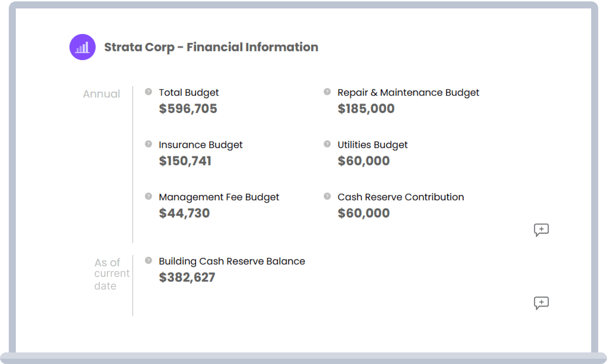Open help for Management Fee Budget

click(x=148, y=196)
